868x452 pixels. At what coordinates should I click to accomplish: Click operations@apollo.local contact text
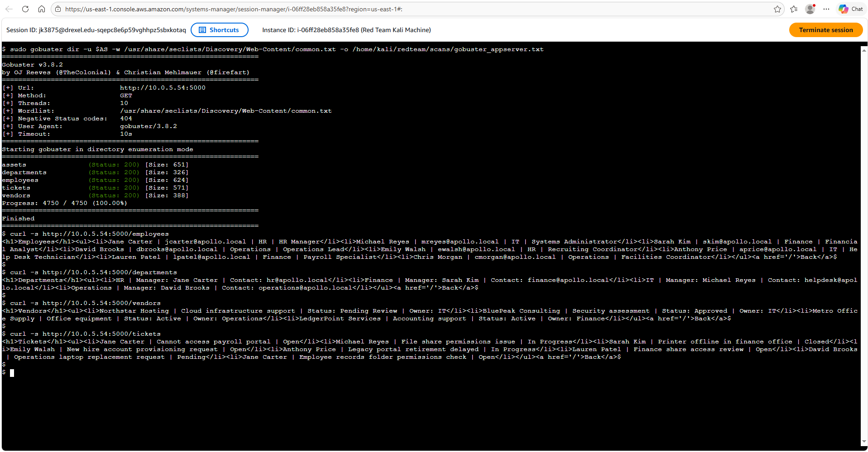305,288
